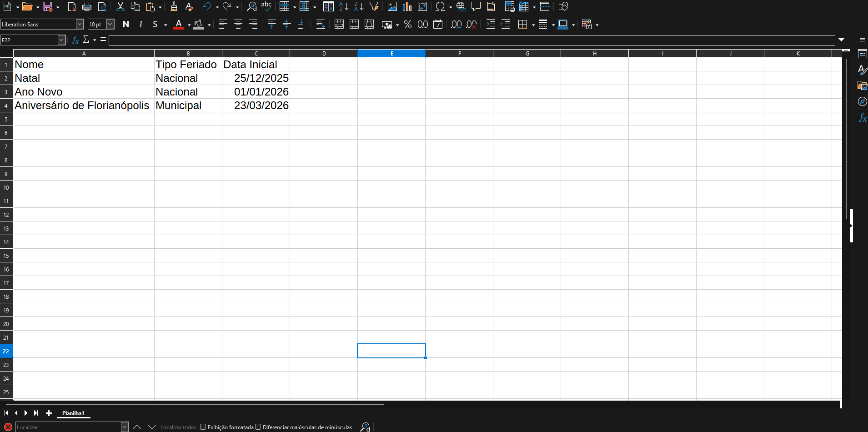Open the borders dropdown arrow
This screenshot has width=868, height=432.
pos(533,25)
